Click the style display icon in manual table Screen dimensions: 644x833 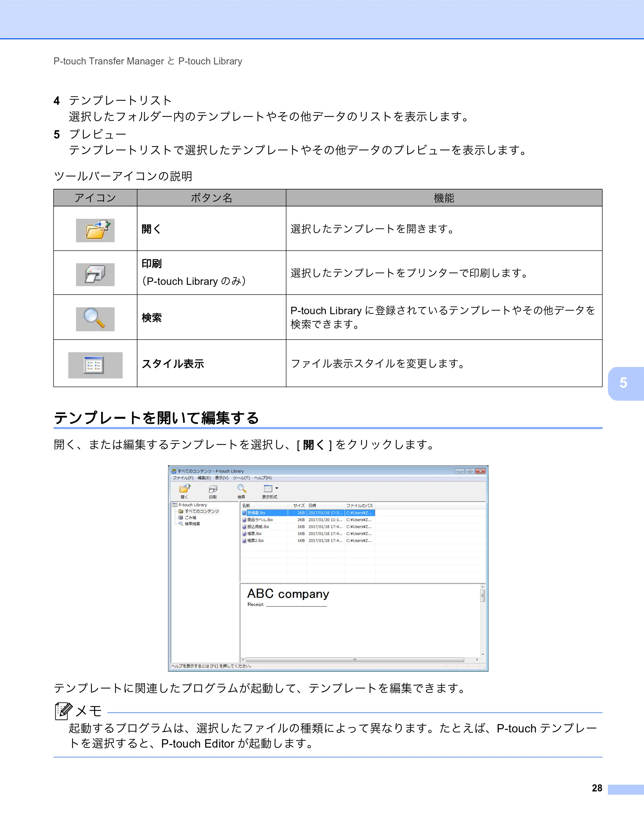pos(95,365)
